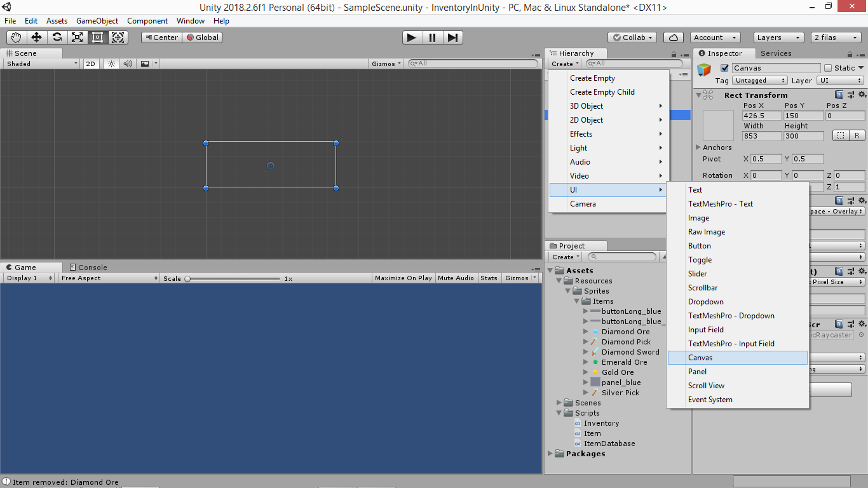Open gear menu of Graphic Raycaster component
The image size is (868, 488).
[862, 325]
